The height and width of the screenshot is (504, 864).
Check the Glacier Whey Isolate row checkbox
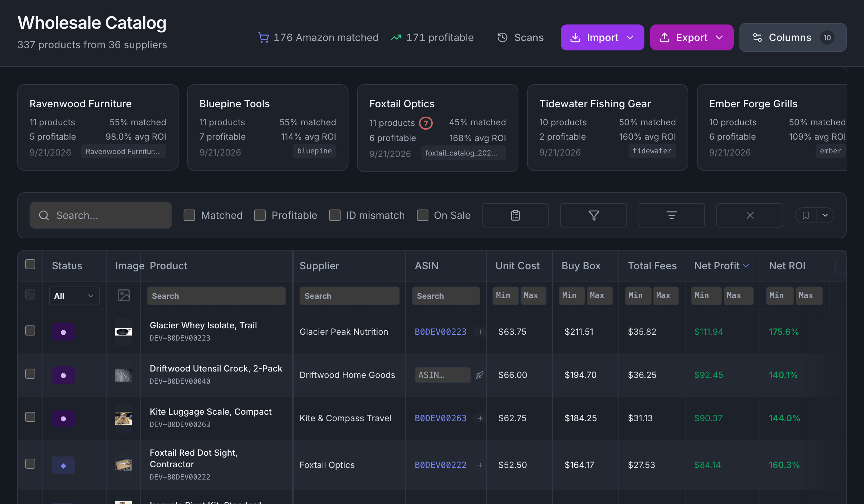click(30, 330)
